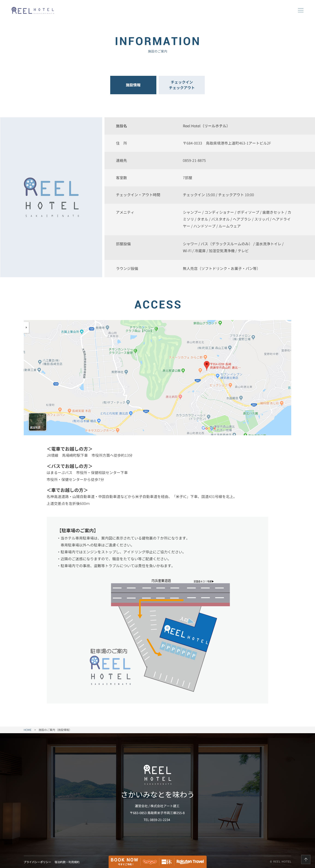Click the 古賀上集会所 map marker
The height and width of the screenshot is (868, 315).
[82, 332]
